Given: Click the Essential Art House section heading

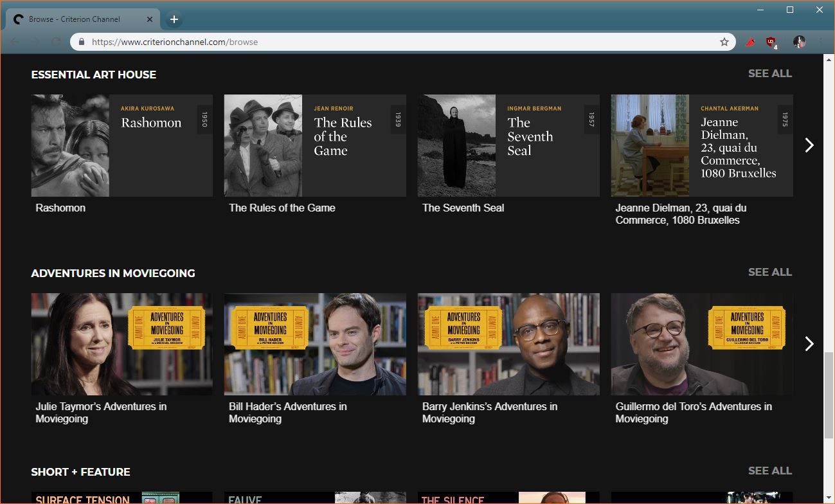Looking at the screenshot, I should [x=94, y=75].
